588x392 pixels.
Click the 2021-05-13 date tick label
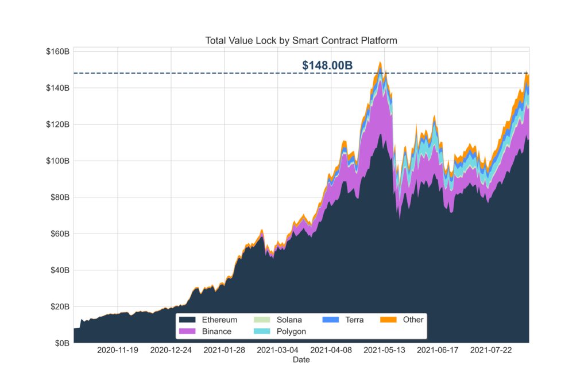(x=384, y=350)
